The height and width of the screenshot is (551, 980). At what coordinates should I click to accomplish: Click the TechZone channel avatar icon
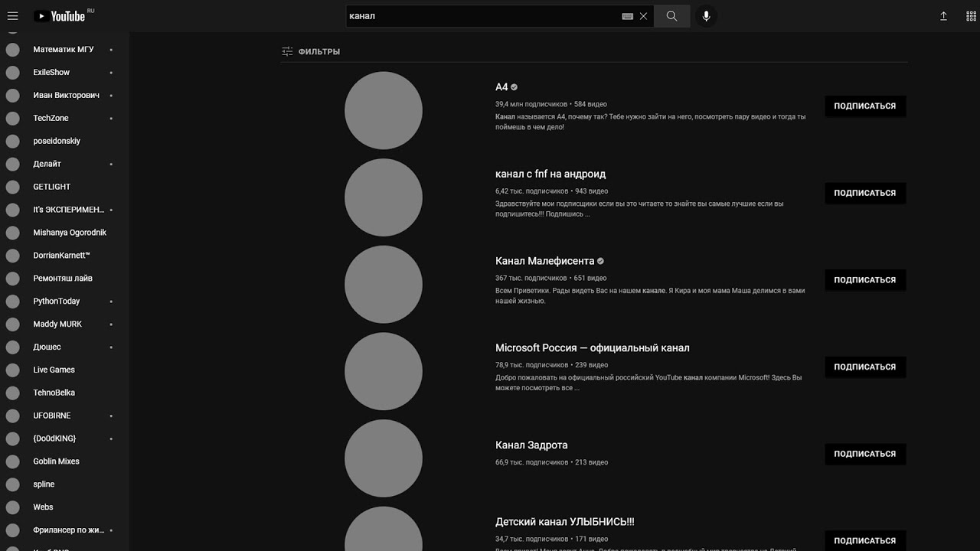(12, 119)
